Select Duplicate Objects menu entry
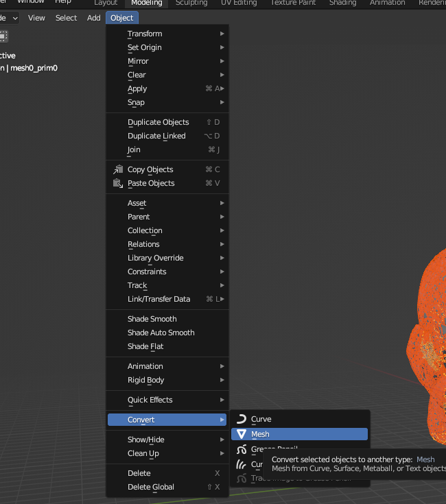The width and height of the screenshot is (446, 504). point(158,122)
